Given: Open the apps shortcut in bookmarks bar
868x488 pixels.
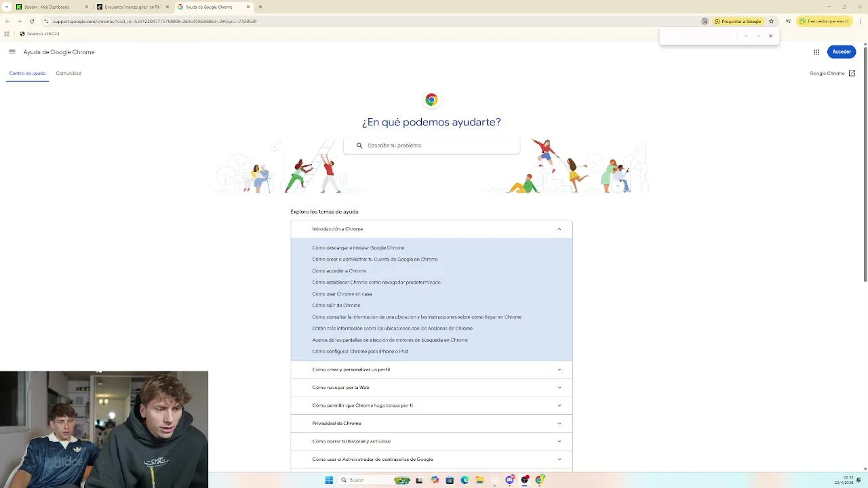Looking at the screenshot, I should [7, 34].
